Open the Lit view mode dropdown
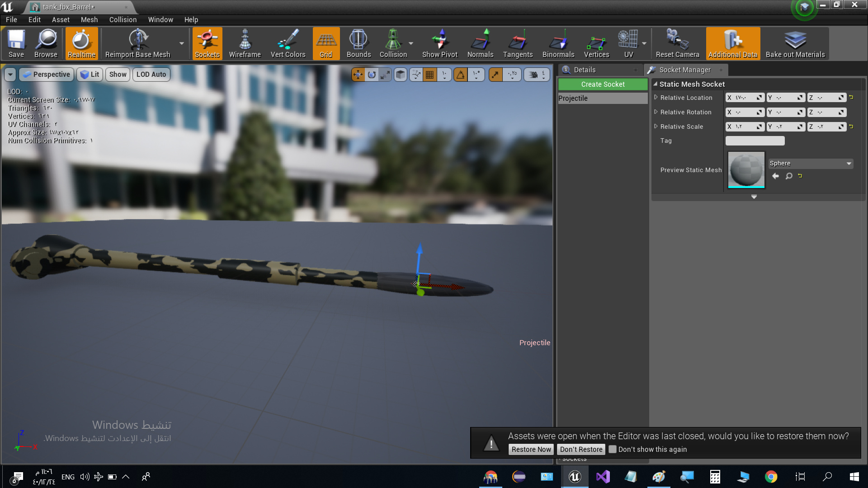Screen dimensions: 868x488 (90, 75)
